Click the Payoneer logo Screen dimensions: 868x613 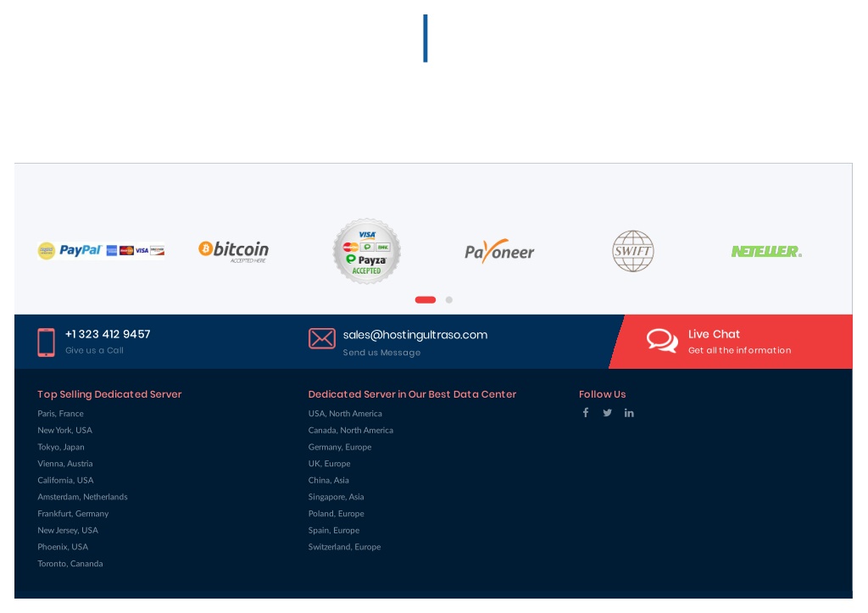click(x=499, y=252)
